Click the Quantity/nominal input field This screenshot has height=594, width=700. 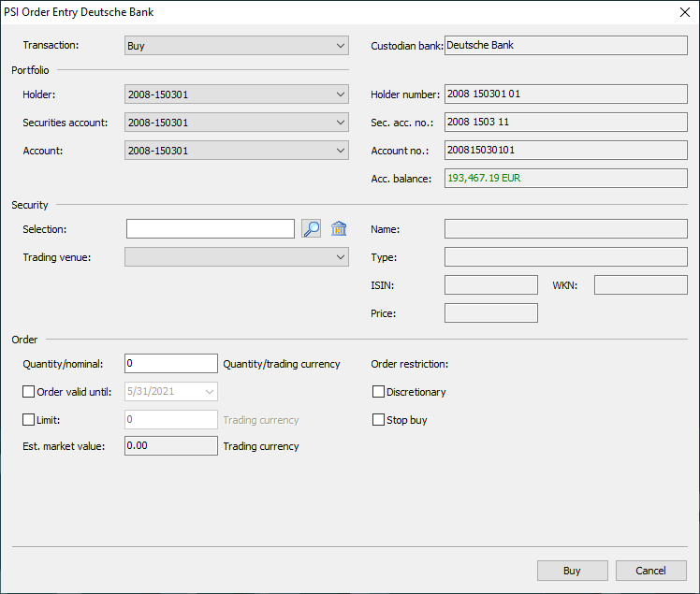point(170,364)
